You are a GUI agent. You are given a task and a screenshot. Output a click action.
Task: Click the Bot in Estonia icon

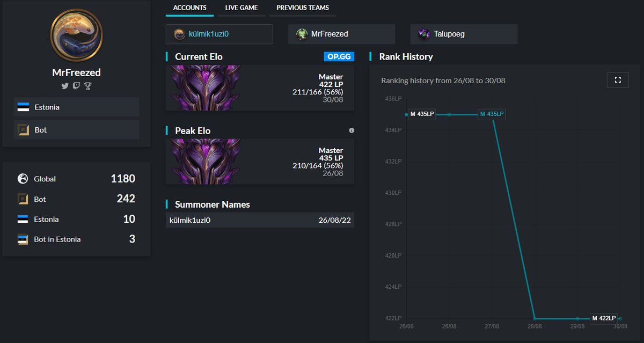pyautogui.click(x=23, y=239)
